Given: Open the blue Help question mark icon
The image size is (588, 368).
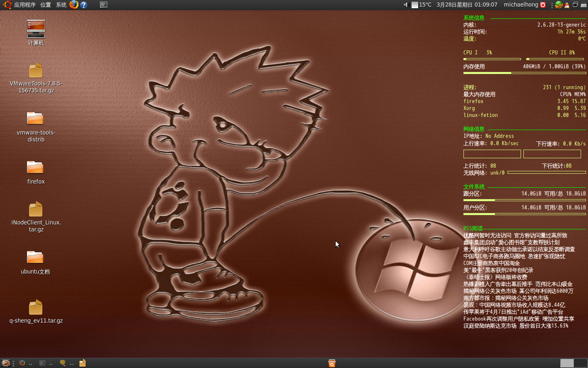Looking at the screenshot, I should [x=84, y=5].
